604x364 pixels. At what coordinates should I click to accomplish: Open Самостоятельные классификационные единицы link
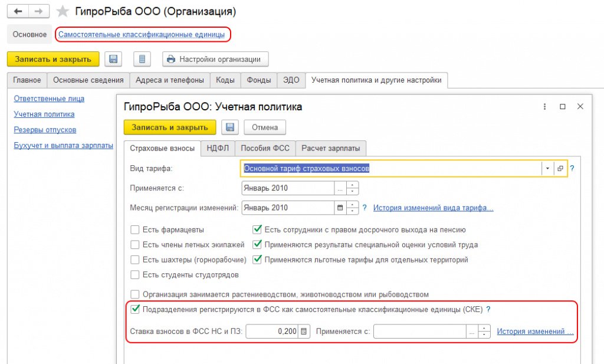(142, 35)
